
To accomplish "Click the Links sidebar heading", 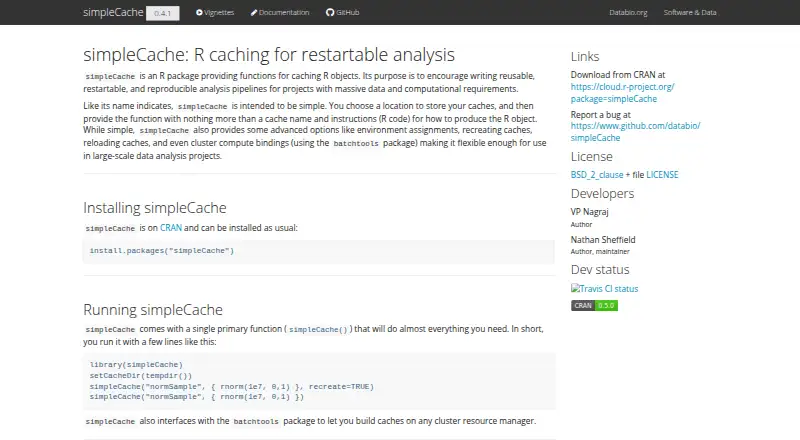I will tap(585, 56).
